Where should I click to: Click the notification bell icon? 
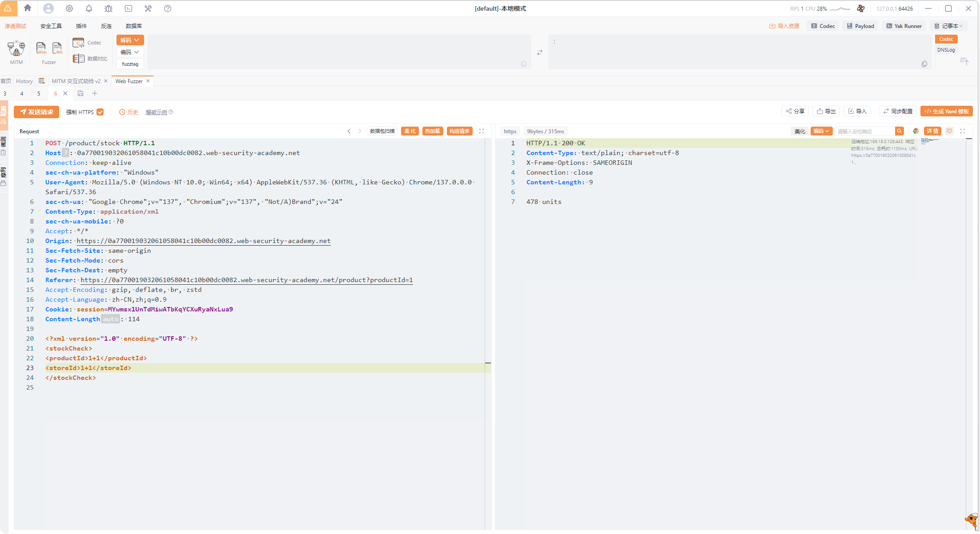pyautogui.click(x=89, y=8)
